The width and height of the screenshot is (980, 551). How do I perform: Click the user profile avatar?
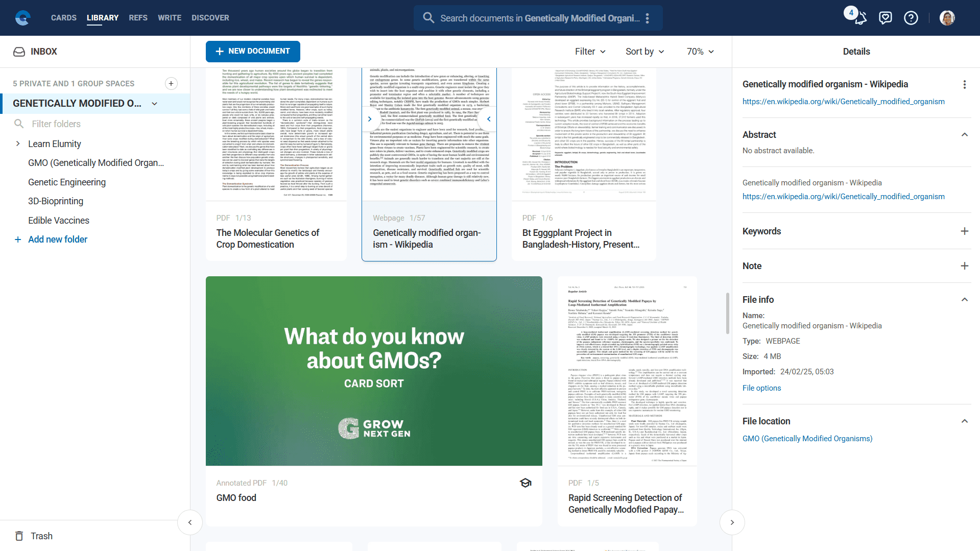(947, 18)
